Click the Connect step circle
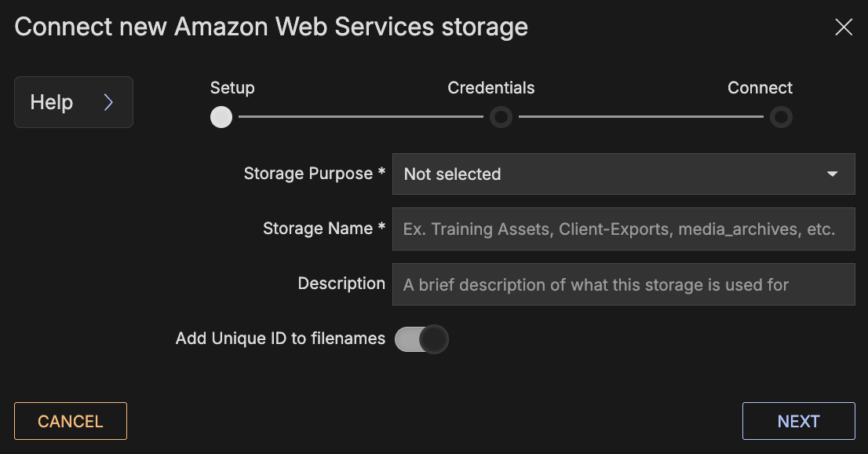This screenshot has height=454, width=868. click(780, 118)
